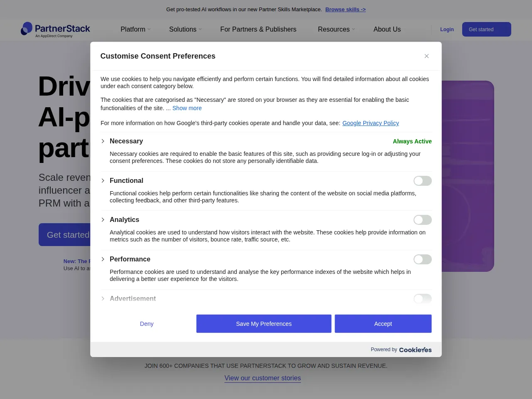
Task: Click the Save My Preferences button
Action: coord(264,324)
